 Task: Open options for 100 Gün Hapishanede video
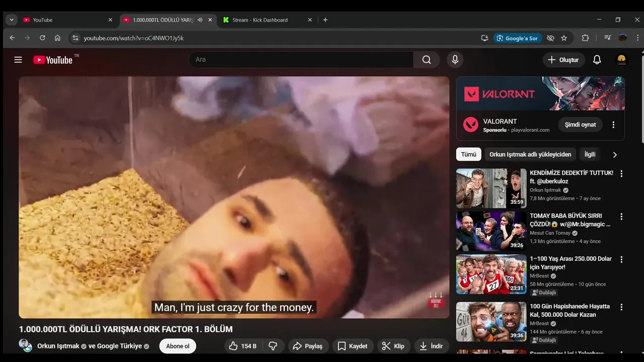tap(621, 307)
